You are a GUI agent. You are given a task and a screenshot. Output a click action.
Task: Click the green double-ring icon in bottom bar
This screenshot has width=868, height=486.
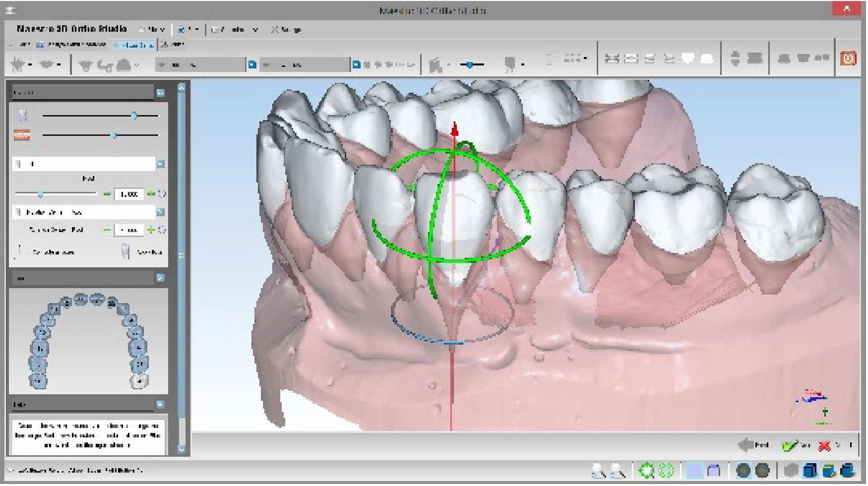(667, 470)
